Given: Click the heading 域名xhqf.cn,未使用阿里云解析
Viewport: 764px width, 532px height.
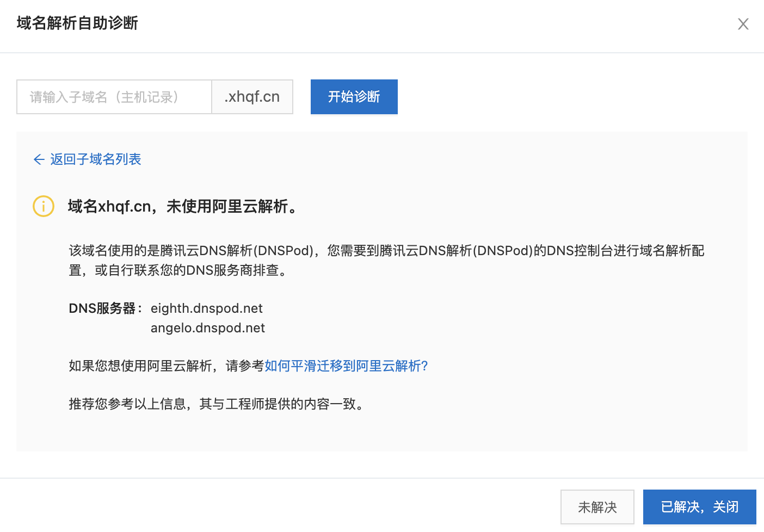Looking at the screenshot, I should click(x=183, y=207).
